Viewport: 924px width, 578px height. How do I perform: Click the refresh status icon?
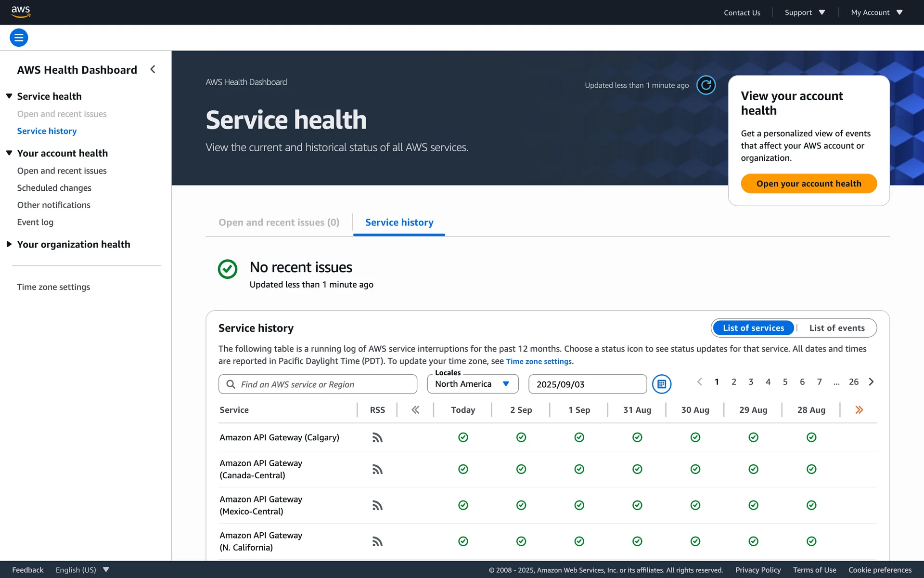[706, 85]
